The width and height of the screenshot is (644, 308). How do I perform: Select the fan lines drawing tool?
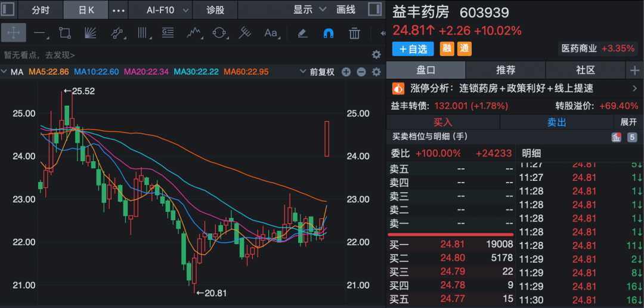coord(90,33)
